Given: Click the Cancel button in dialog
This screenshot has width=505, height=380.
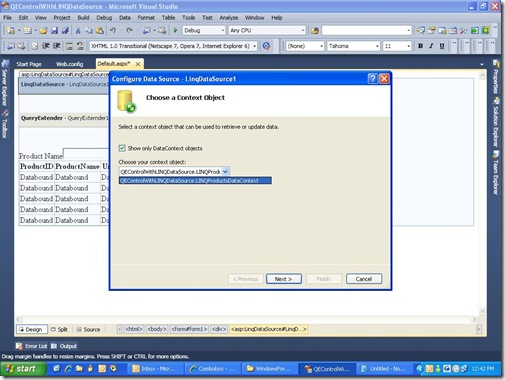Looking at the screenshot, I should point(364,279).
